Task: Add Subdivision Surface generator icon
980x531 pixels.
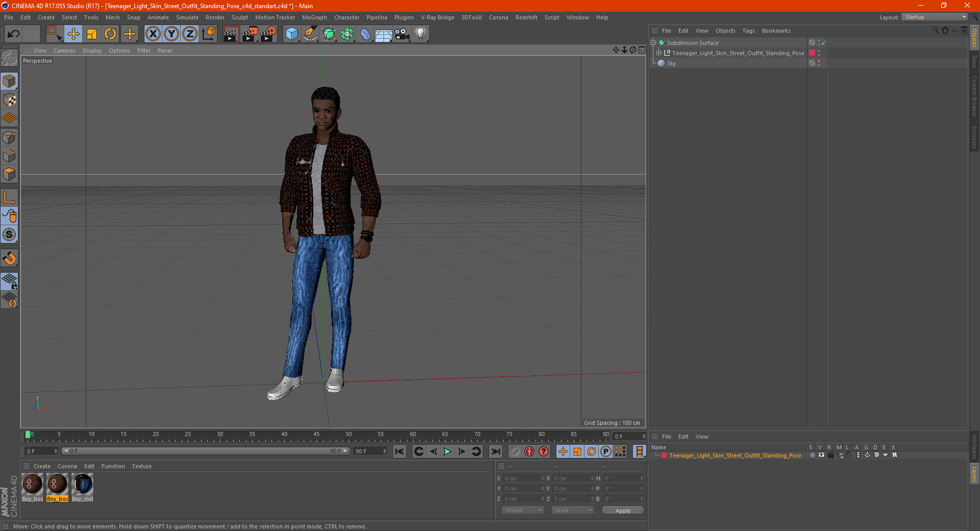Action: [329, 34]
